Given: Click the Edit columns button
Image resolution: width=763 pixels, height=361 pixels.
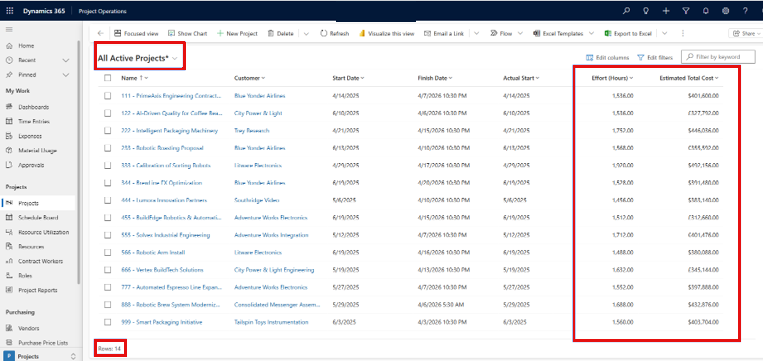Looking at the screenshot, I should (x=607, y=57).
